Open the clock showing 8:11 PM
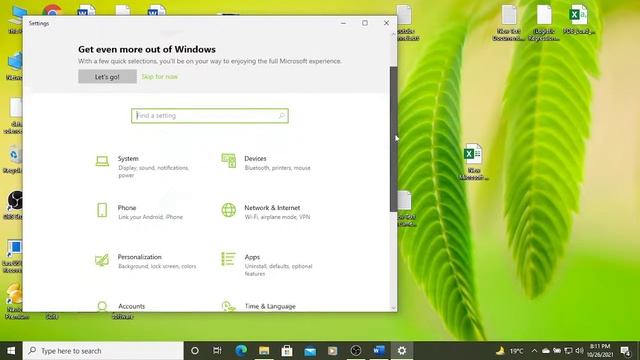Image resolution: width=640 pixels, height=360 pixels. click(600, 351)
